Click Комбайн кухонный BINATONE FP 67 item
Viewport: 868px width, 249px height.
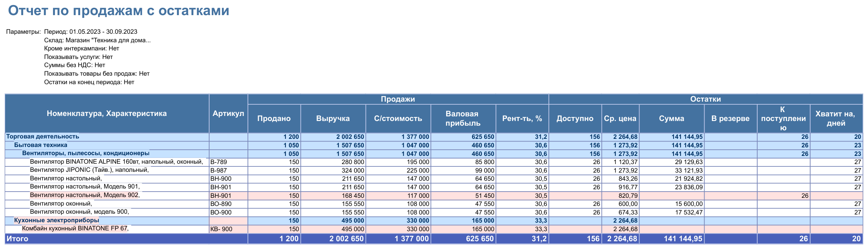75,228
